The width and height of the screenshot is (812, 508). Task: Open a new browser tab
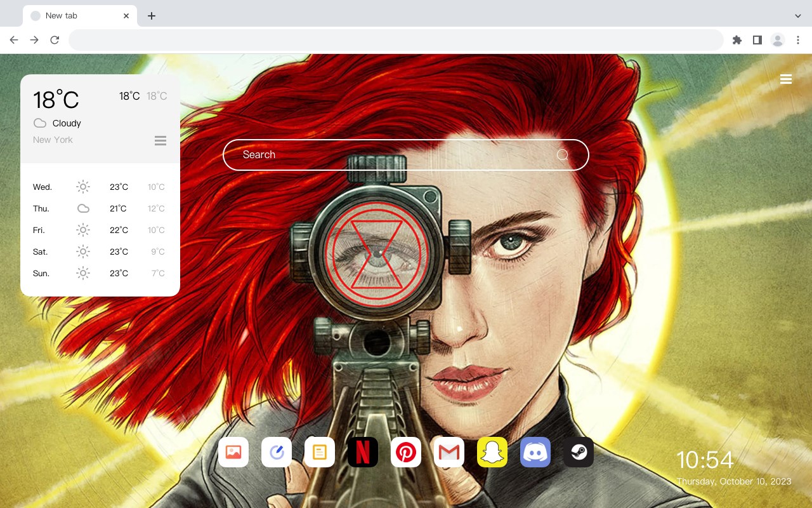point(151,16)
